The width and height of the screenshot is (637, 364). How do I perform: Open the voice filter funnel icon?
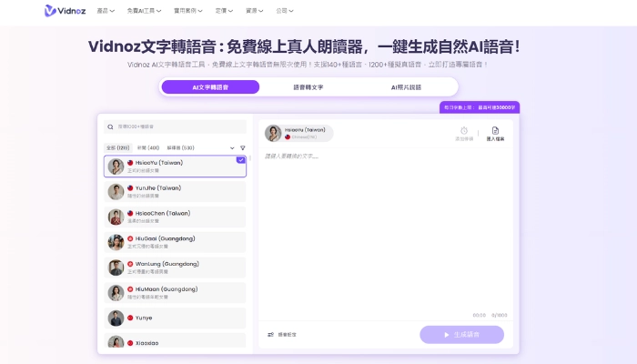pyautogui.click(x=242, y=147)
